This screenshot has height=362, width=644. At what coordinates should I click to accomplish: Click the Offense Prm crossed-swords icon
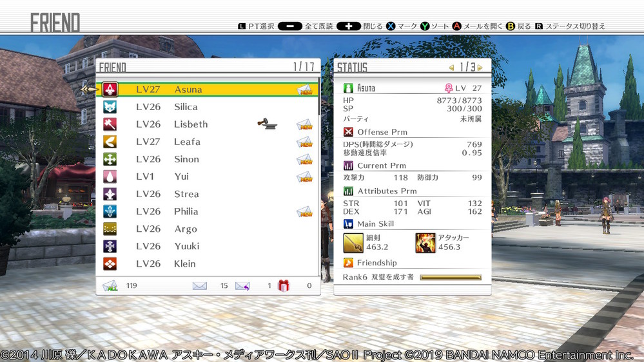coord(348,132)
